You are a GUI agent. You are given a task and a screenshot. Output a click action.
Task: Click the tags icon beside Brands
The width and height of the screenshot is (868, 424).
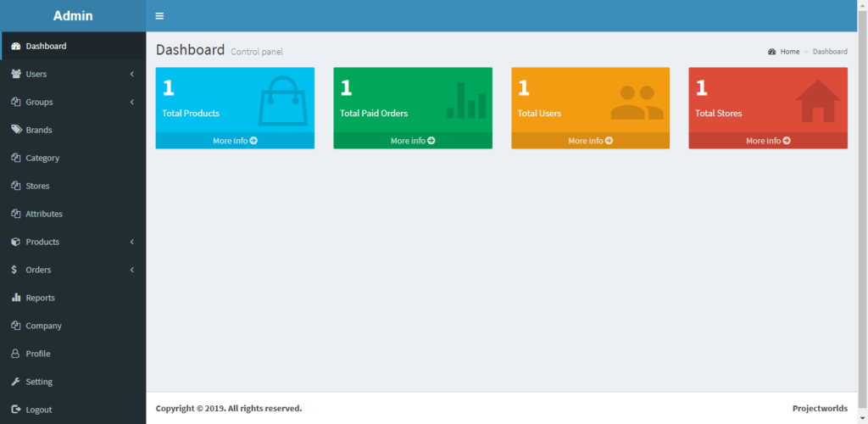[x=16, y=130]
